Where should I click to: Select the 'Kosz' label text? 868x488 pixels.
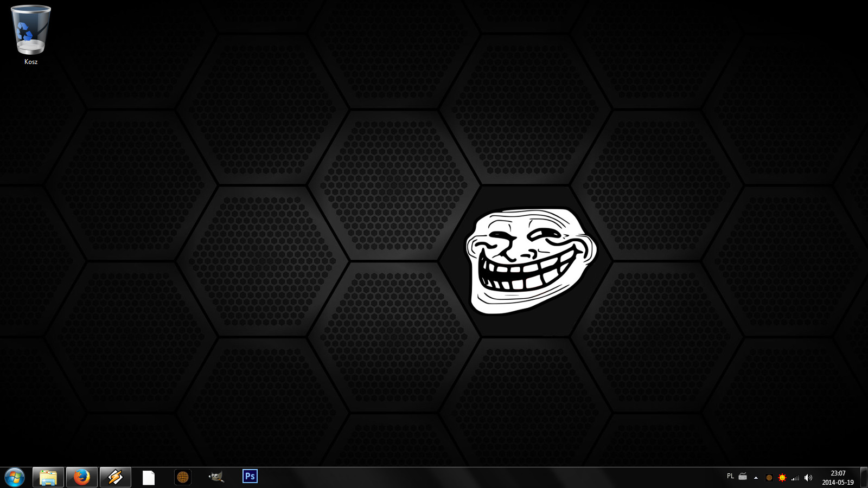[31, 62]
